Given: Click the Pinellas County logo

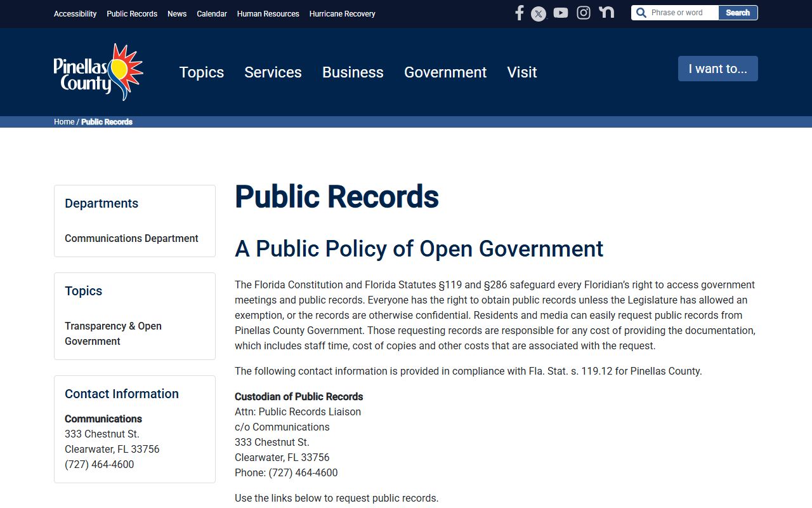Looking at the screenshot, I should tap(98, 72).
